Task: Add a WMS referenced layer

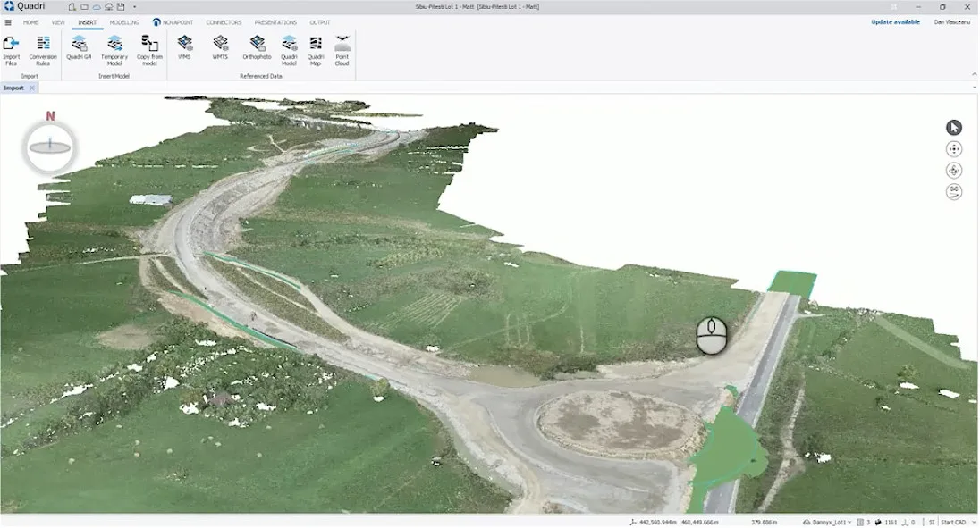Action: pyautogui.click(x=184, y=48)
